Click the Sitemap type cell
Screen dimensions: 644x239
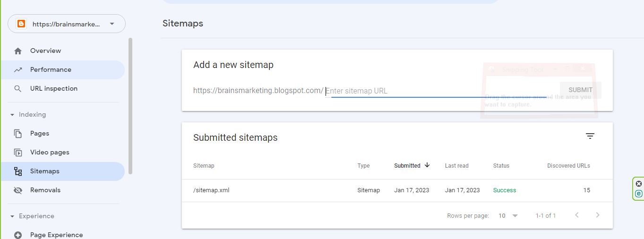[x=369, y=190]
